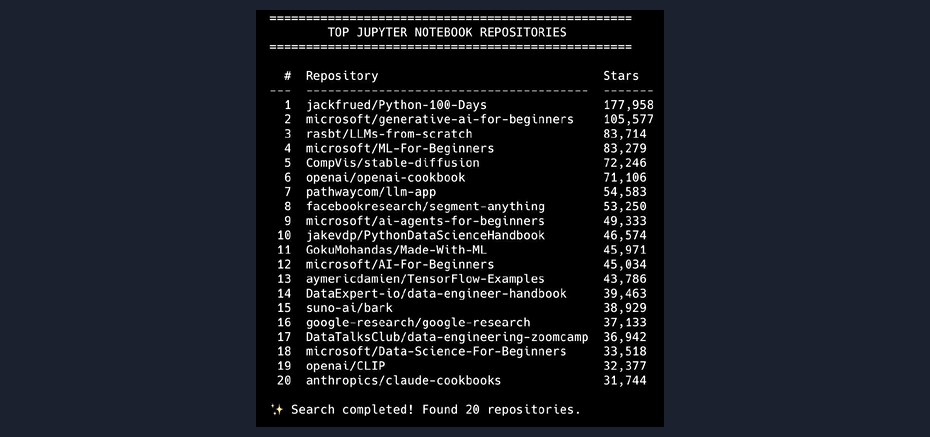The image size is (930, 437).
Task: Click the sparkles emoji before Search completed
Action: pos(276,409)
